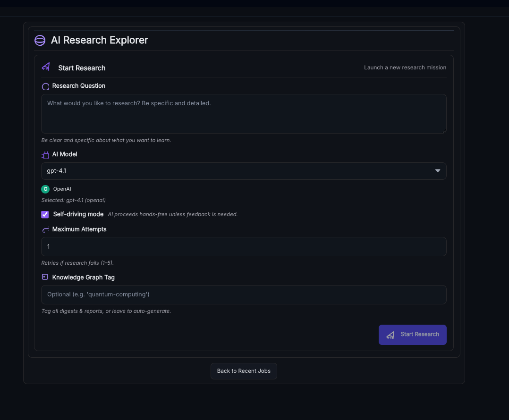Uncheck the Self-driving mode checkbox
The height and width of the screenshot is (420, 509).
(45, 214)
